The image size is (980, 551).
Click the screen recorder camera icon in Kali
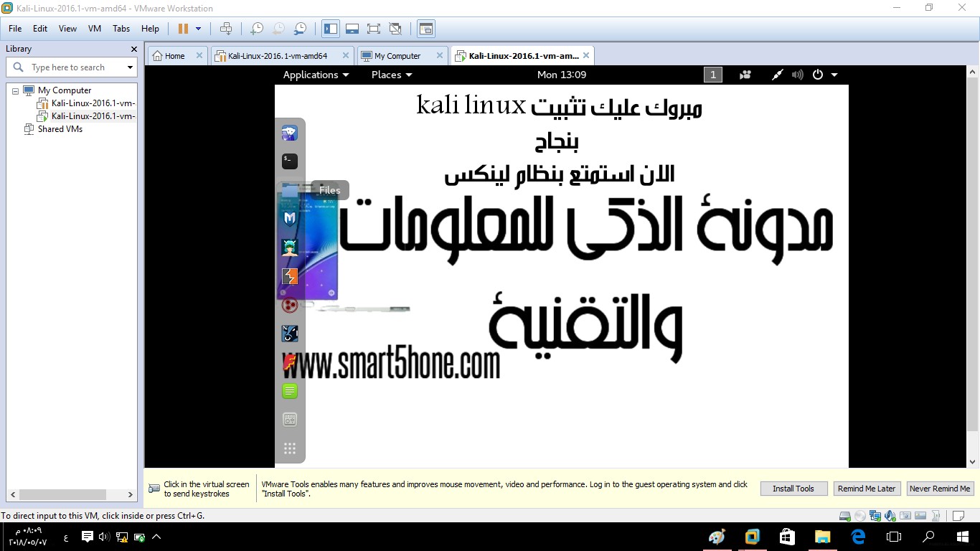[x=746, y=75]
